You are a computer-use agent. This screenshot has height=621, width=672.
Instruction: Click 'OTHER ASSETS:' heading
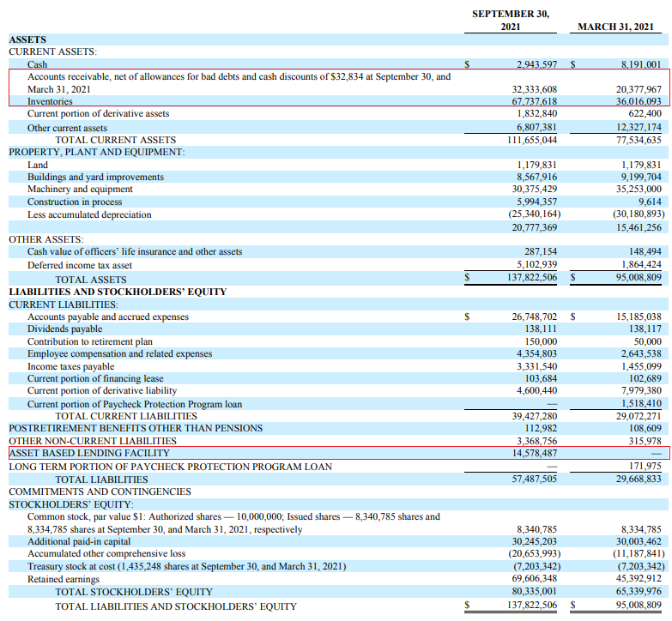pos(46,239)
